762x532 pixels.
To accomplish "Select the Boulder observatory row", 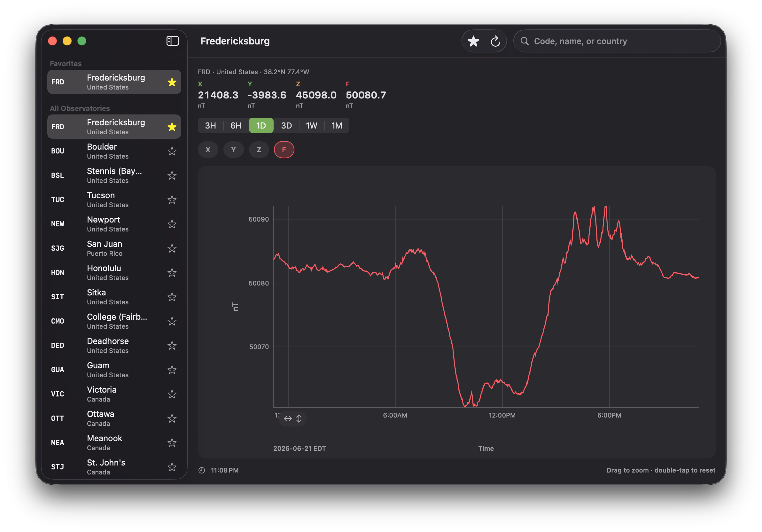I will (x=114, y=151).
